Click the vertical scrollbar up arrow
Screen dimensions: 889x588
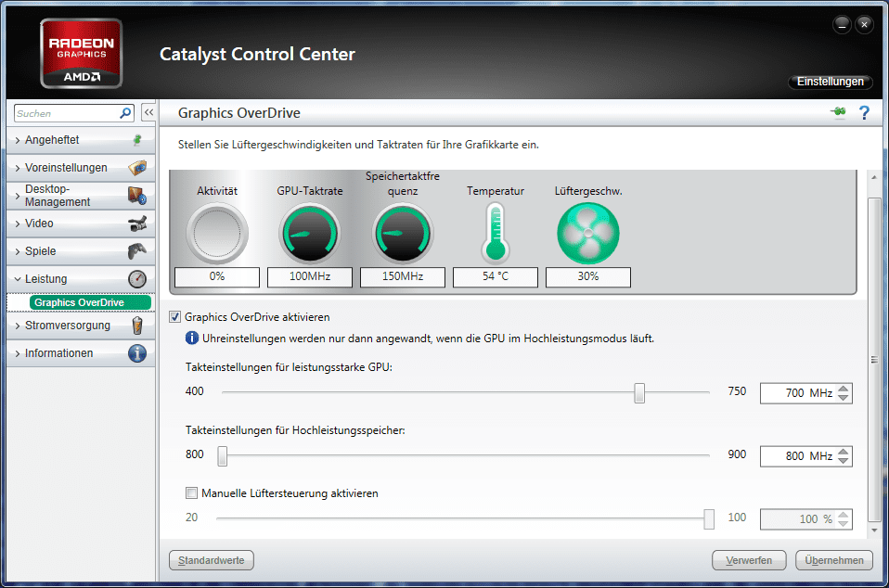click(874, 177)
